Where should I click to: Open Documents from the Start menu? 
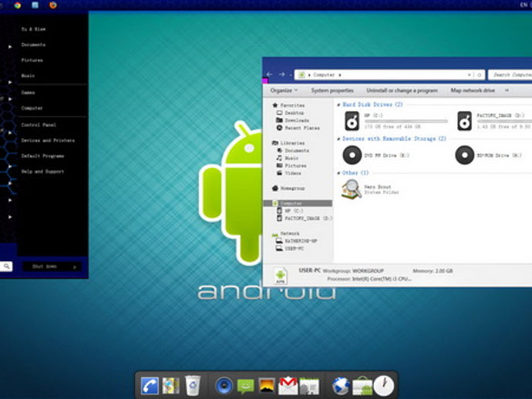point(33,45)
